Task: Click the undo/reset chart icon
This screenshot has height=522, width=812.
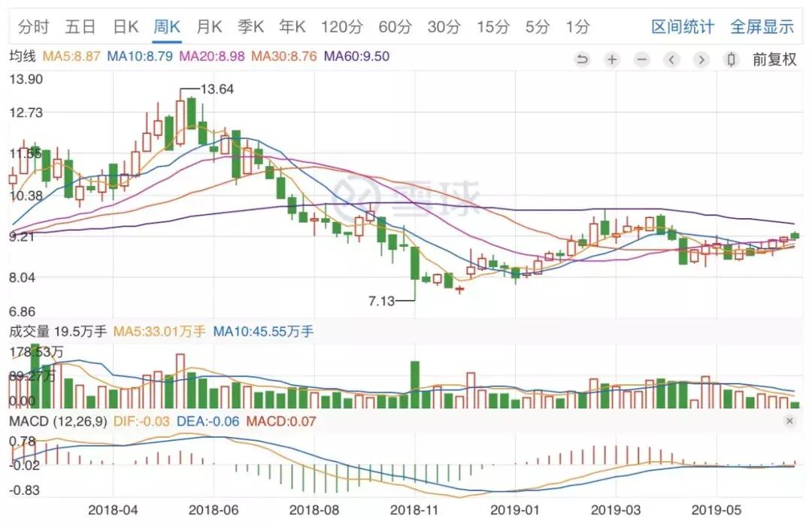Action: coord(583,59)
